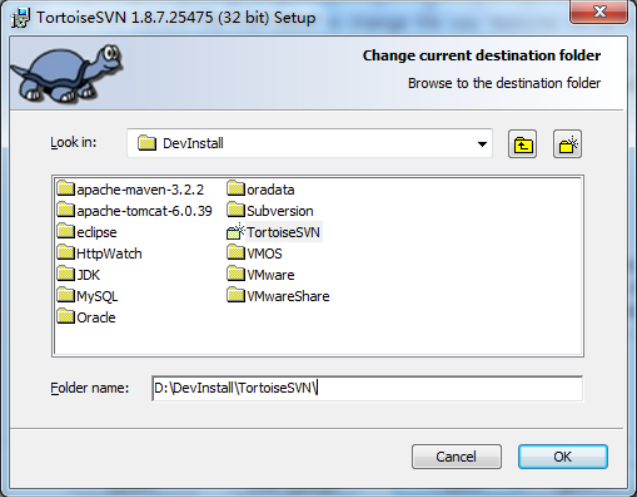Close the Setup dialog window
The width and height of the screenshot is (637, 497).
(599, 12)
